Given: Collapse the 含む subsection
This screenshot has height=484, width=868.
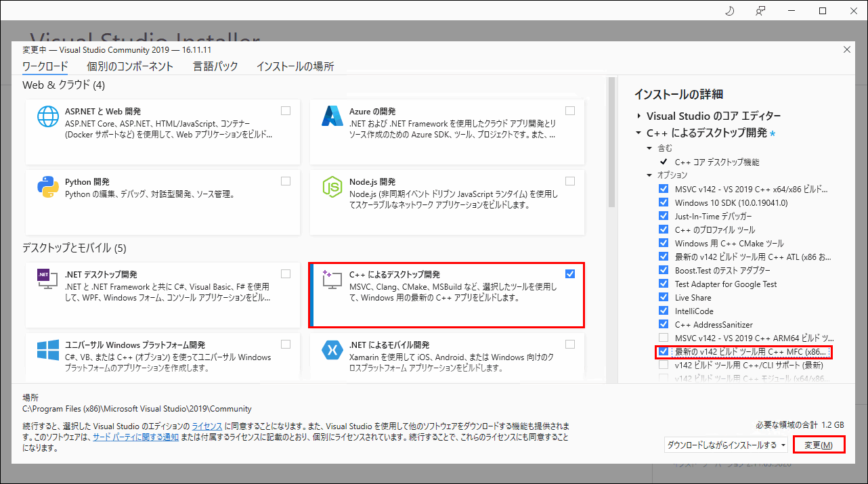Looking at the screenshot, I should pos(649,148).
